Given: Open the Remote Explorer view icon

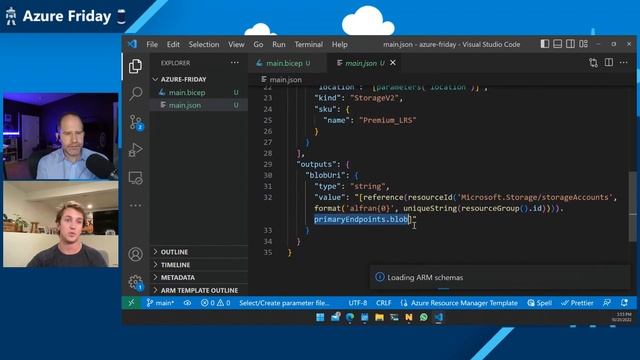Looking at the screenshot, I should tap(136, 178).
